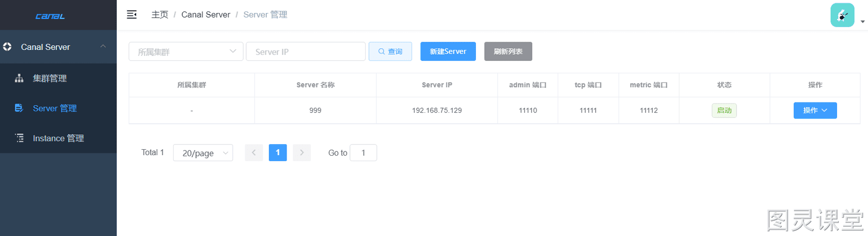The height and width of the screenshot is (236, 868).
Task: Open the 20/page page size dropdown
Action: tap(203, 153)
